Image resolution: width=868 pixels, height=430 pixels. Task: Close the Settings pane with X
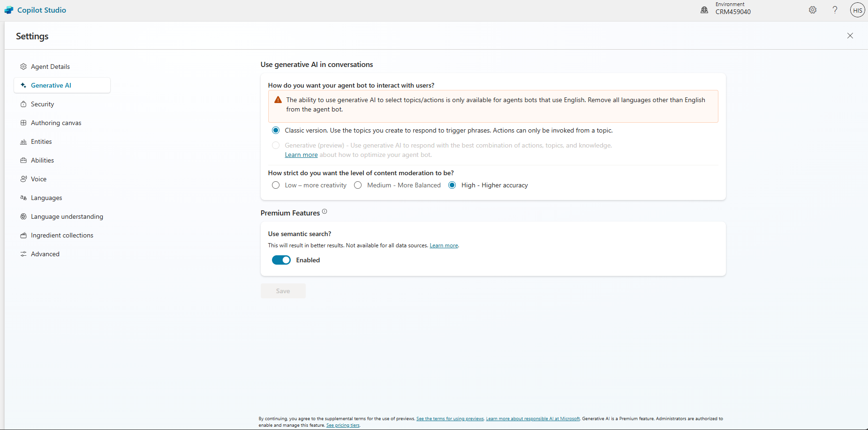[x=850, y=36]
